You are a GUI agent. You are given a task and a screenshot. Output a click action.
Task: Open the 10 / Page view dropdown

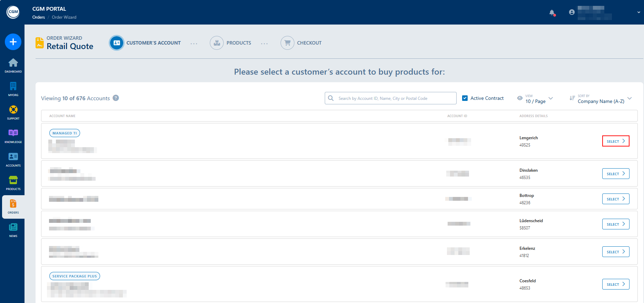pyautogui.click(x=539, y=98)
